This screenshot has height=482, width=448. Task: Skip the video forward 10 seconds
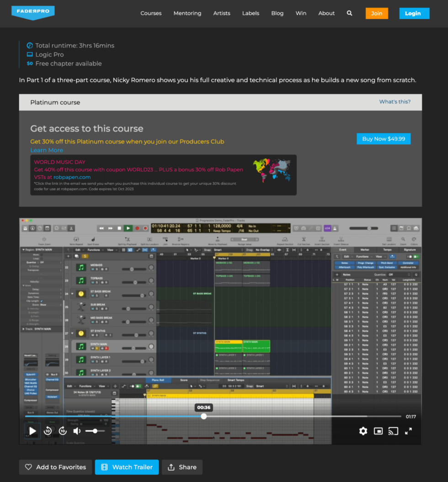[x=63, y=431]
